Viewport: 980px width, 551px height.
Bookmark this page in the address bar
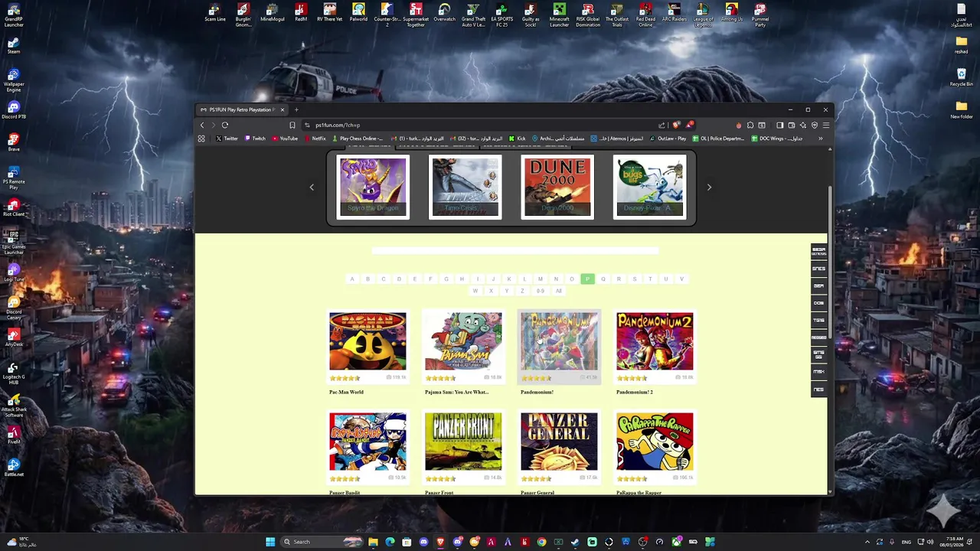[292, 125]
